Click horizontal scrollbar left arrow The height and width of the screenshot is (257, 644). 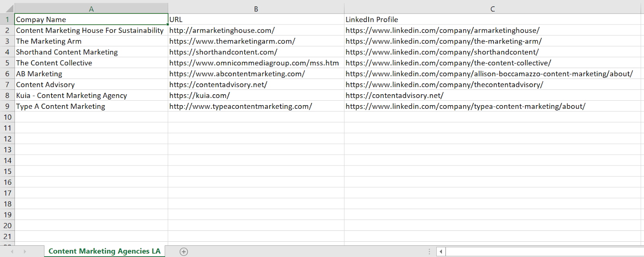(x=441, y=252)
